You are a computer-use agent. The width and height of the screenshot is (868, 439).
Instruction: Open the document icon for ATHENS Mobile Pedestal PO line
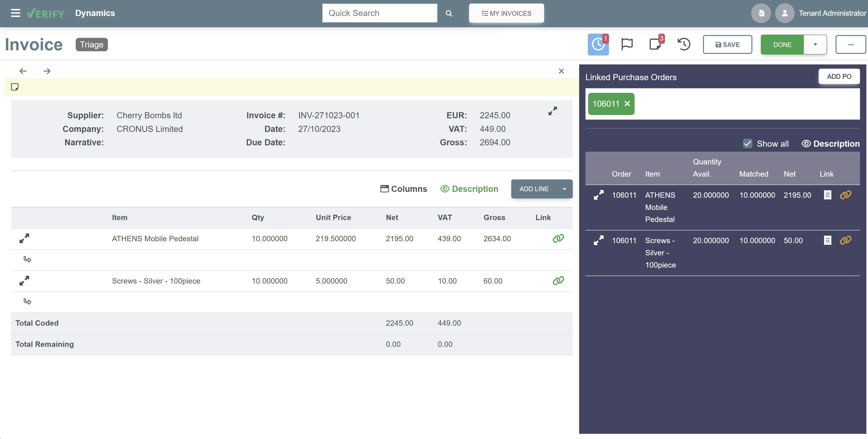click(827, 194)
